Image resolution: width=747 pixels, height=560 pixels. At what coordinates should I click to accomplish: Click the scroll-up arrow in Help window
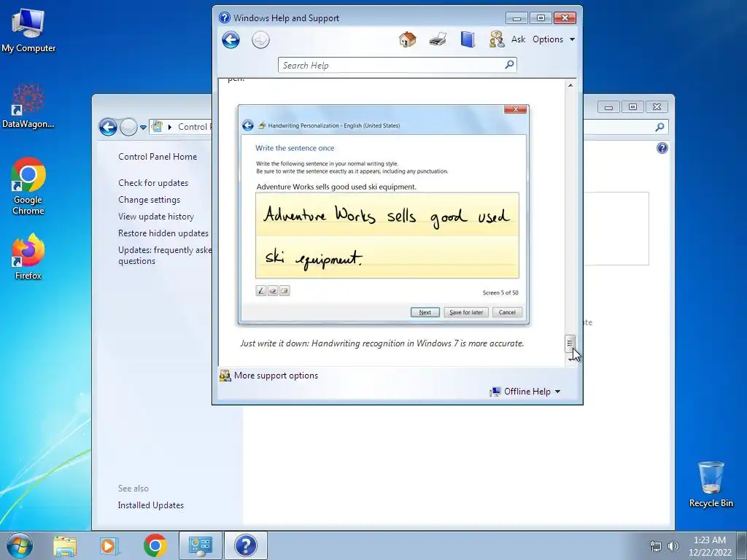(570, 85)
